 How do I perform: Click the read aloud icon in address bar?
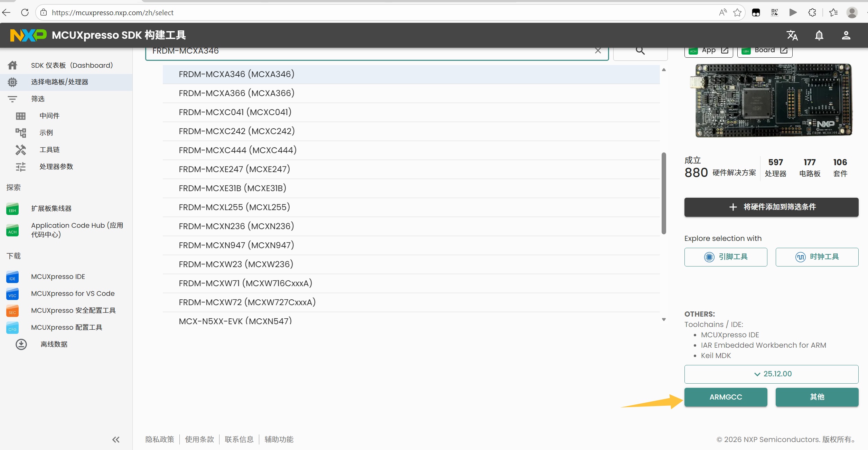722,13
